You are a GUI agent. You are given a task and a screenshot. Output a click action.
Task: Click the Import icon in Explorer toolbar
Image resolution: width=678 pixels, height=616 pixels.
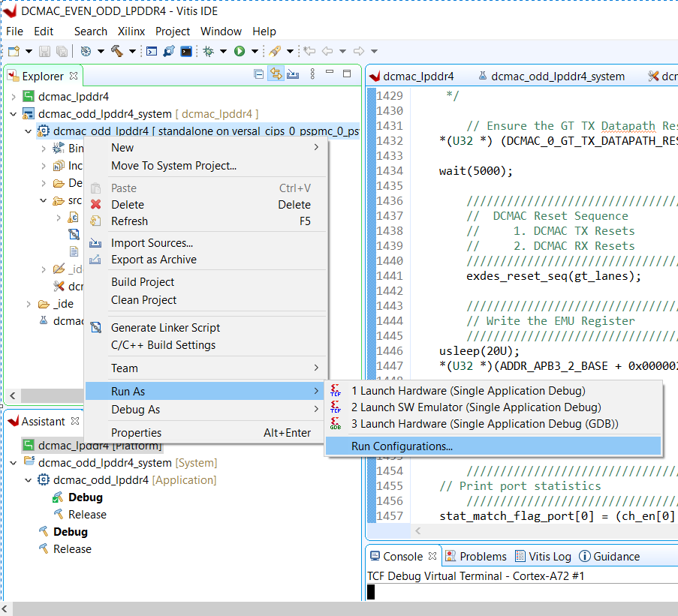(293, 74)
